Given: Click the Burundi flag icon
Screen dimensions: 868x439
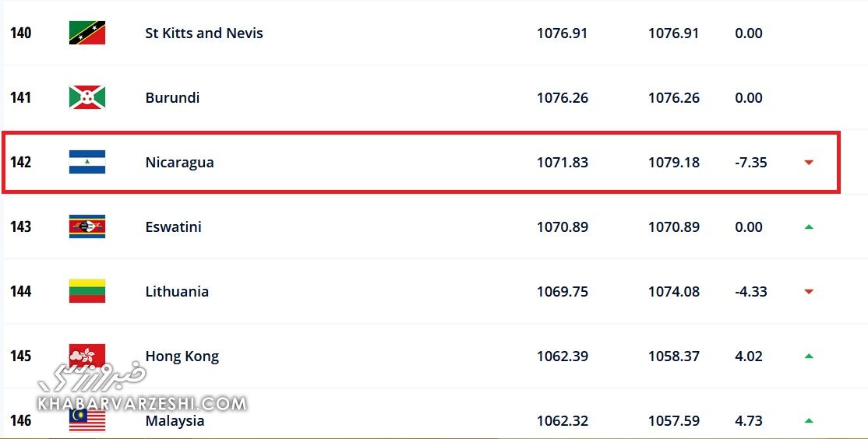Looking at the screenshot, I should pos(86,97).
